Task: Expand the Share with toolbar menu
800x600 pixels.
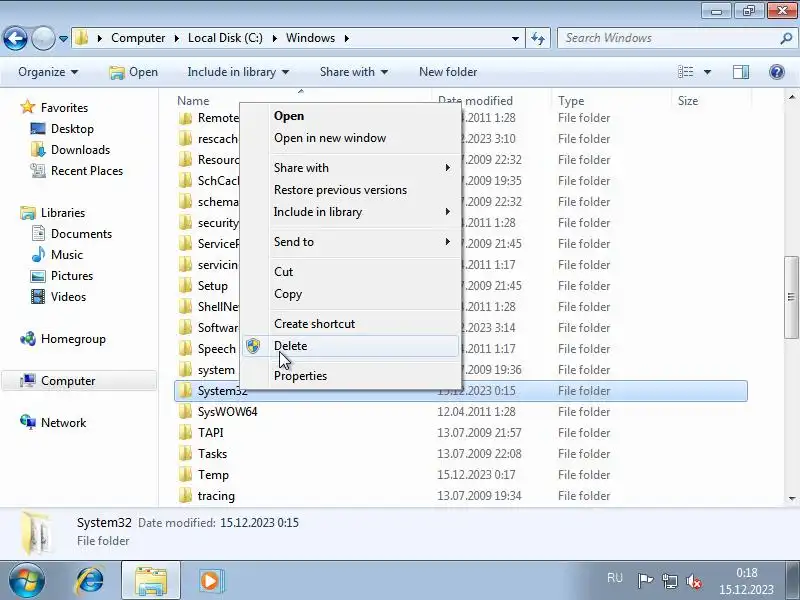Action: coord(354,72)
